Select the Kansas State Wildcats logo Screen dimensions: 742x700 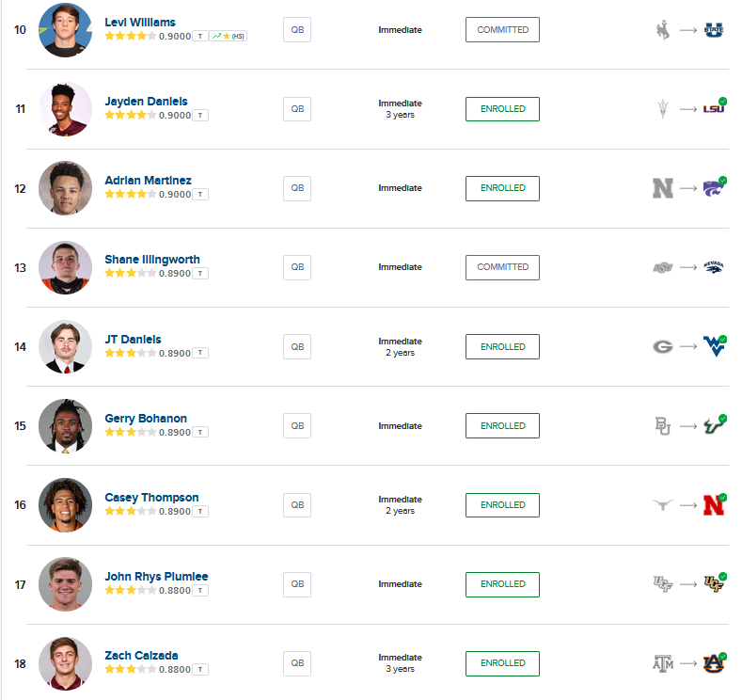click(x=714, y=188)
